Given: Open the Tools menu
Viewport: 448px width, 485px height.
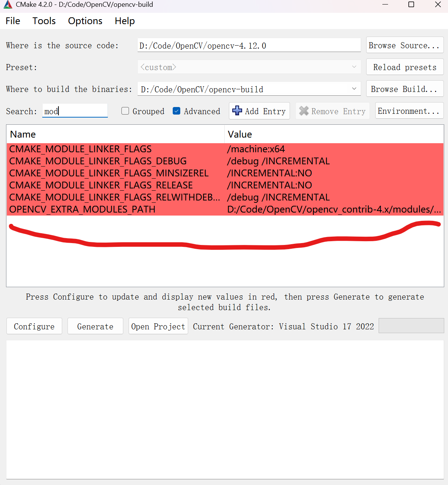Looking at the screenshot, I should pos(44,21).
